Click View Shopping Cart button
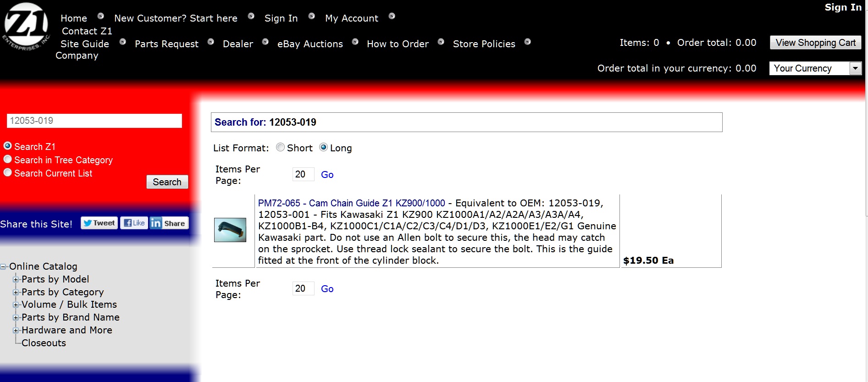 pyautogui.click(x=816, y=43)
